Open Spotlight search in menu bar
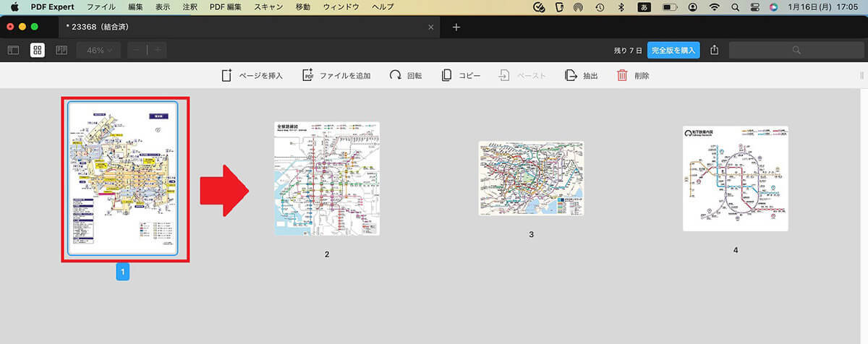The image size is (868, 344). coord(736,7)
